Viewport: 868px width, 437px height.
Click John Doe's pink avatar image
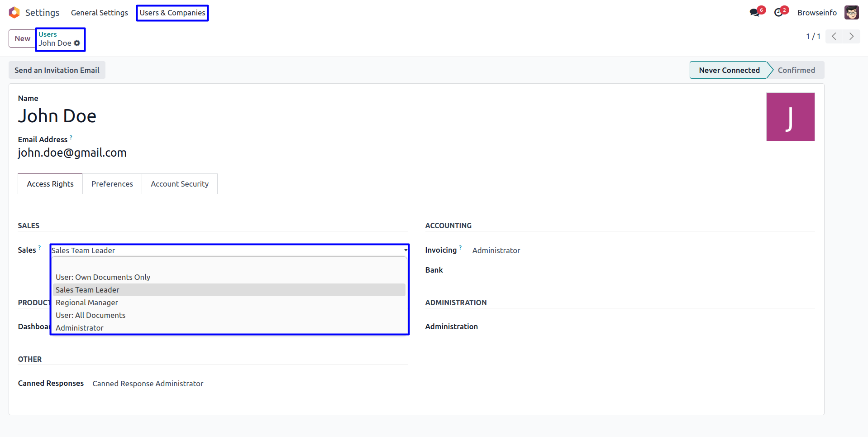tap(790, 117)
